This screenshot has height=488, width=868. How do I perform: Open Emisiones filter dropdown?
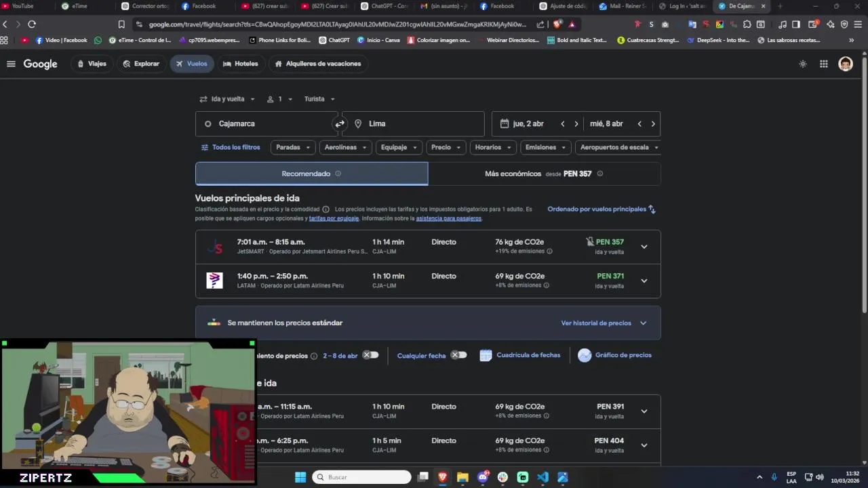tap(546, 147)
